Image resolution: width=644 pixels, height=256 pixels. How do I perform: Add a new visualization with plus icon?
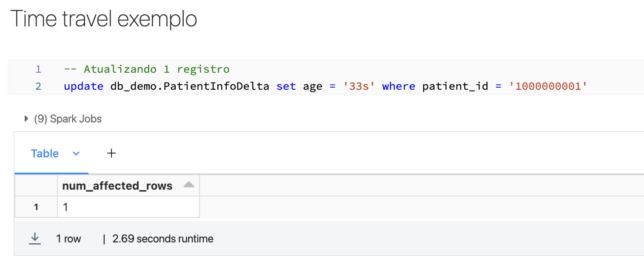tap(111, 154)
